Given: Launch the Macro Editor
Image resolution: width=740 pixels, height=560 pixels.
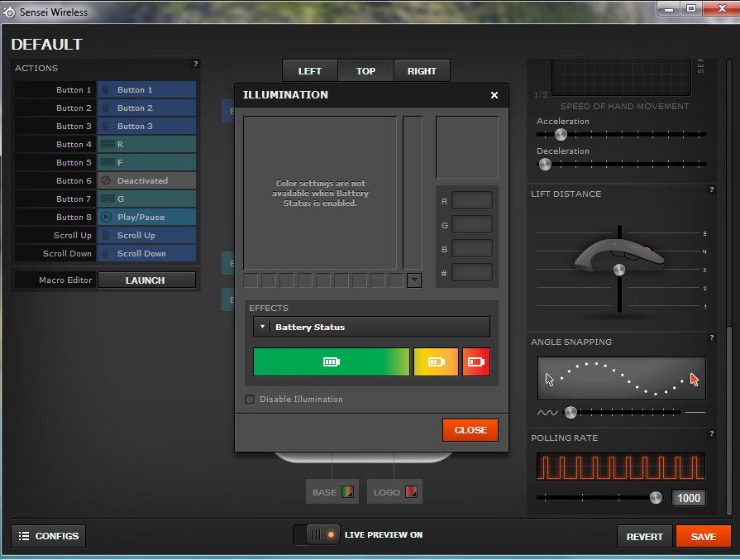Looking at the screenshot, I should click(146, 280).
